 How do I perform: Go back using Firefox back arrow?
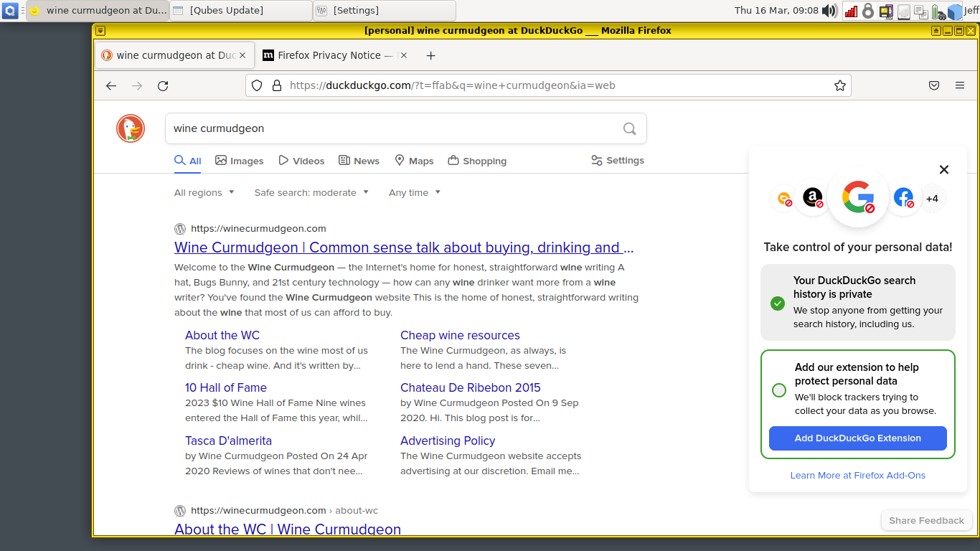coord(111,85)
